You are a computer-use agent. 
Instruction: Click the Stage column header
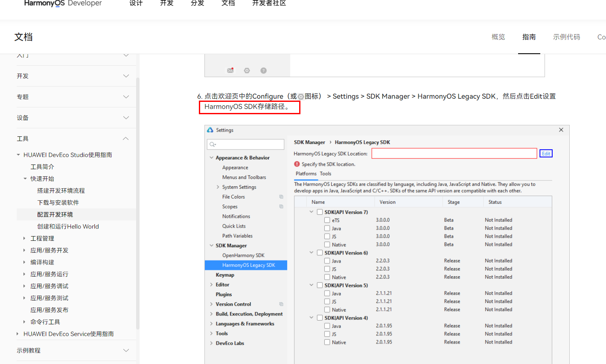(x=454, y=202)
